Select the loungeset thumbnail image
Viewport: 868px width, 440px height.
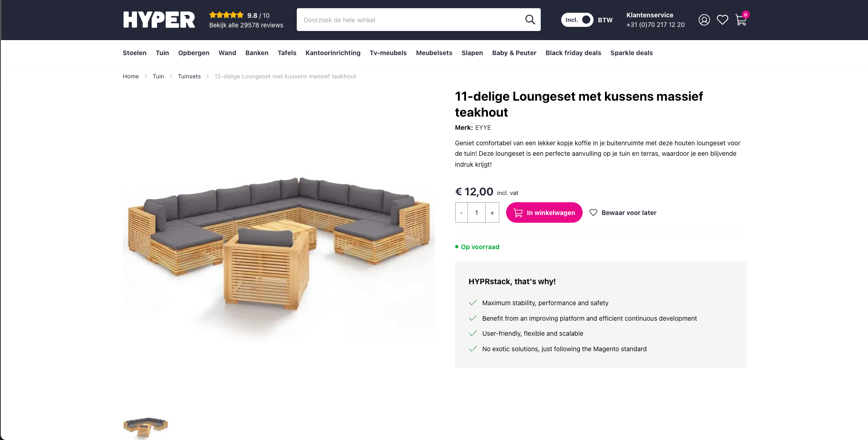point(146,426)
